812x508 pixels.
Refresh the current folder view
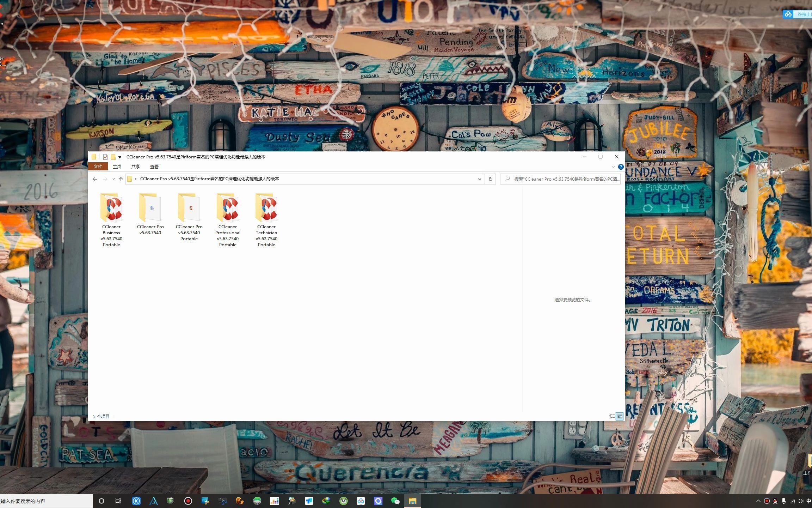490,179
